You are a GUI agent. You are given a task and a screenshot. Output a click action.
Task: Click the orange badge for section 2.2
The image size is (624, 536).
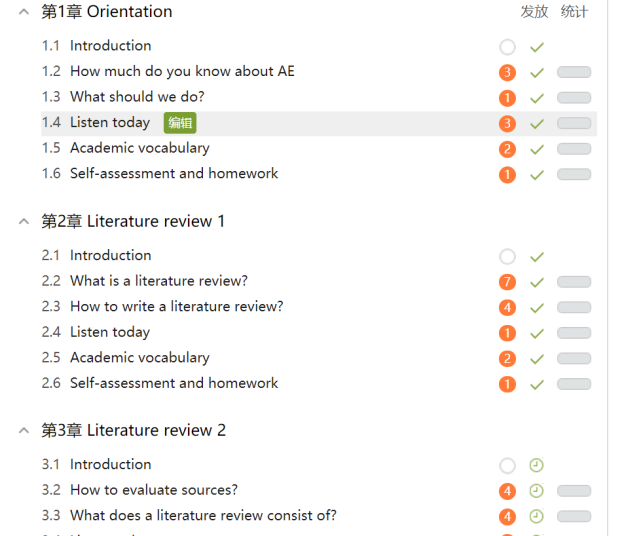tap(507, 282)
